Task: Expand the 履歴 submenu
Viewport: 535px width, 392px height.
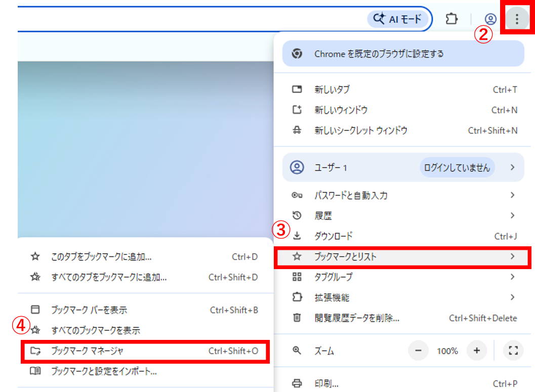Action: click(403, 216)
